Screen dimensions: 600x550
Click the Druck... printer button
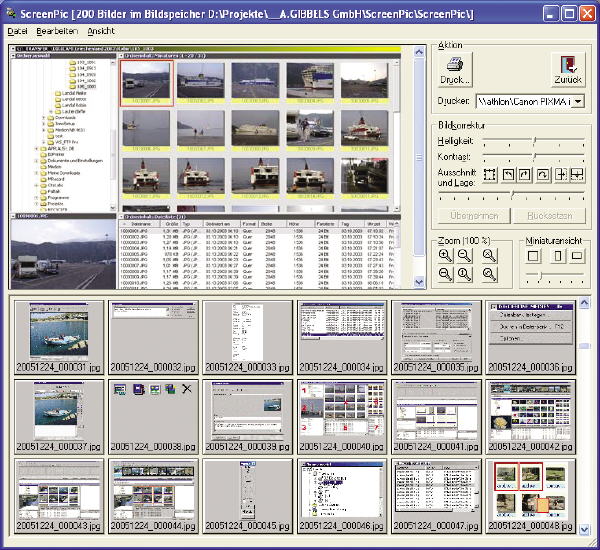tap(455, 70)
